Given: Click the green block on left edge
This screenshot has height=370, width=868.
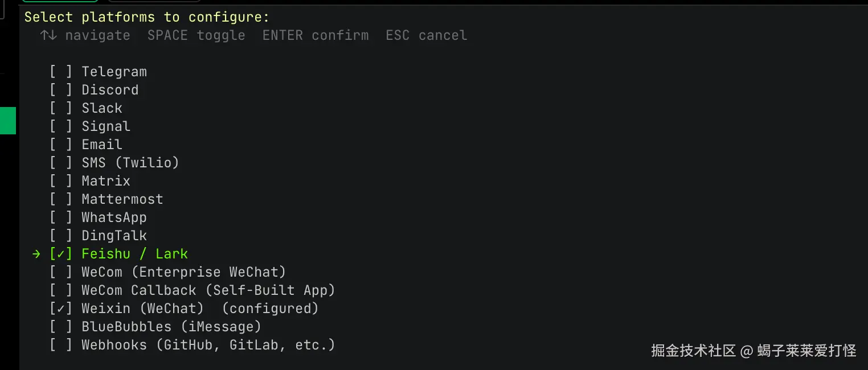Looking at the screenshot, I should [x=7, y=121].
